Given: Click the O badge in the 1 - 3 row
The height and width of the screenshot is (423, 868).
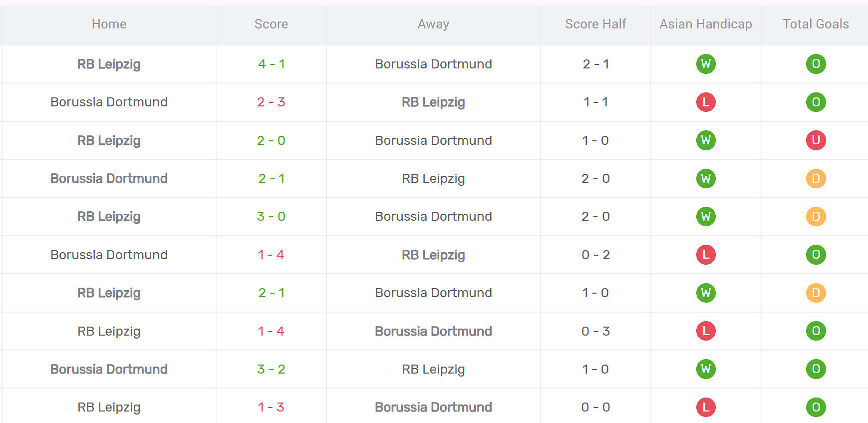Looking at the screenshot, I should (x=816, y=408).
